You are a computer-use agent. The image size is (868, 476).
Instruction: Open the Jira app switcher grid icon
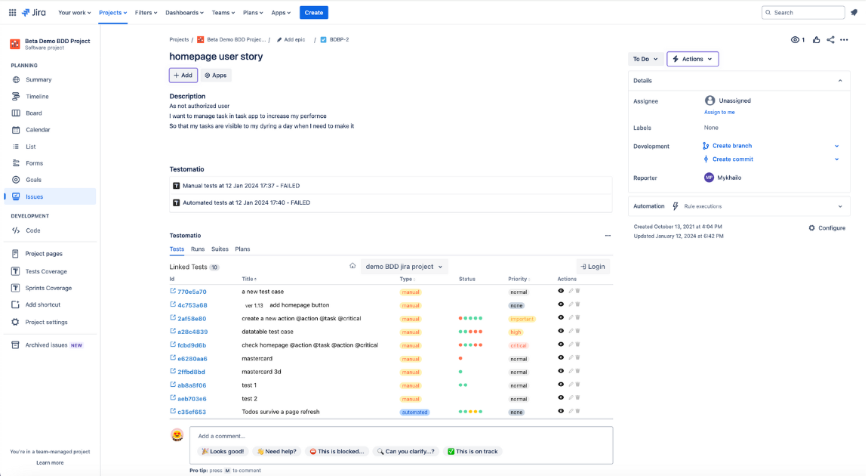[11, 11]
